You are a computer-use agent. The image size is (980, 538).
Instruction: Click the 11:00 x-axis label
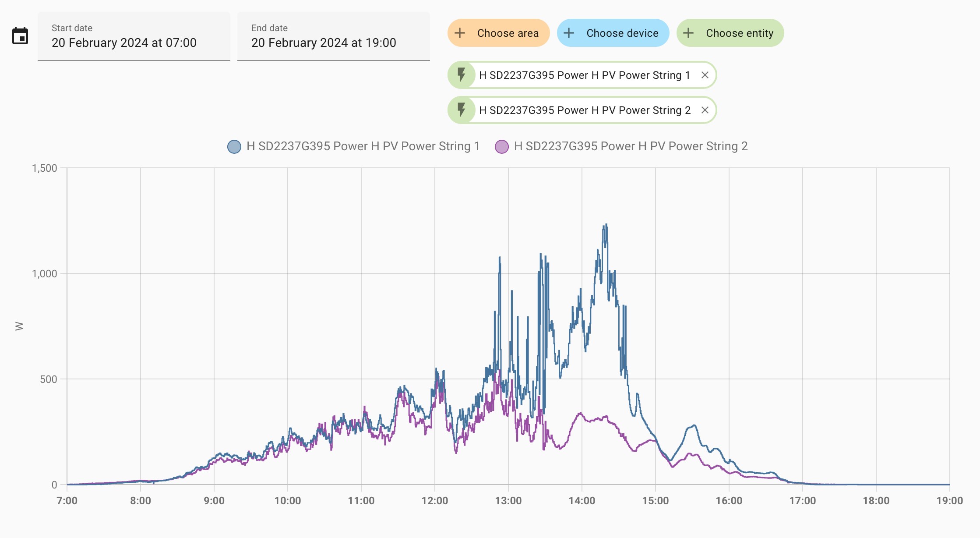(x=361, y=501)
